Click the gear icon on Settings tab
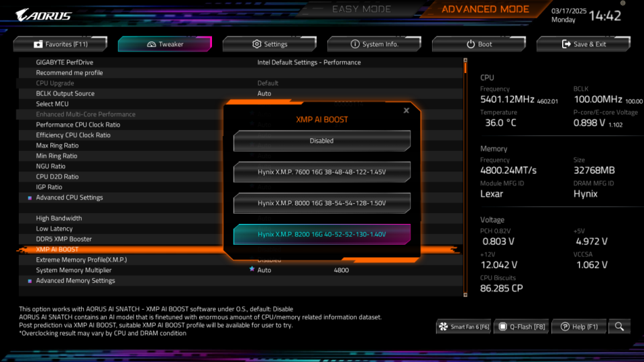Viewport: 644px width, 362px height. coord(257,44)
